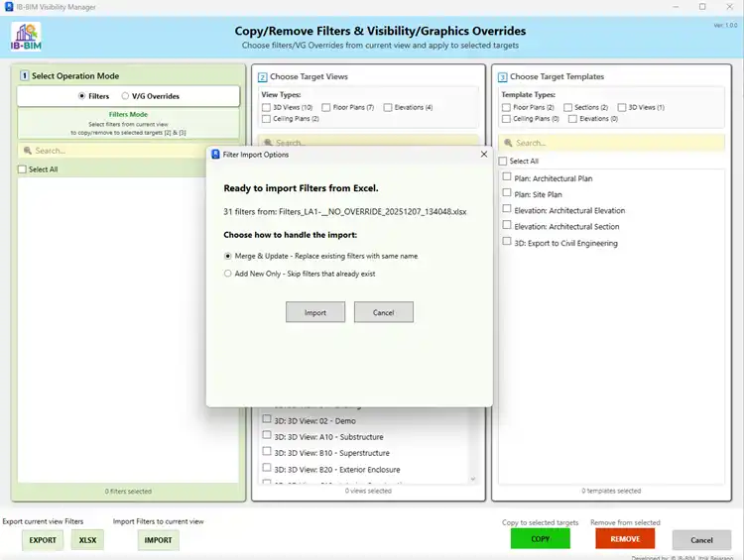Enable Floor Plans (7) view type checkbox

coord(326,108)
